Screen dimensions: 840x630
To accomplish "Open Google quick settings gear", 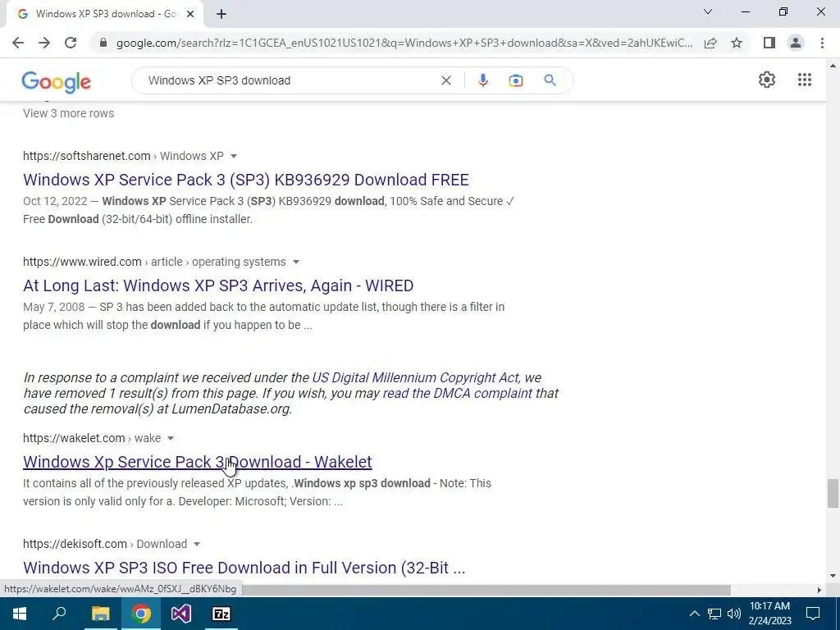I will [x=767, y=80].
